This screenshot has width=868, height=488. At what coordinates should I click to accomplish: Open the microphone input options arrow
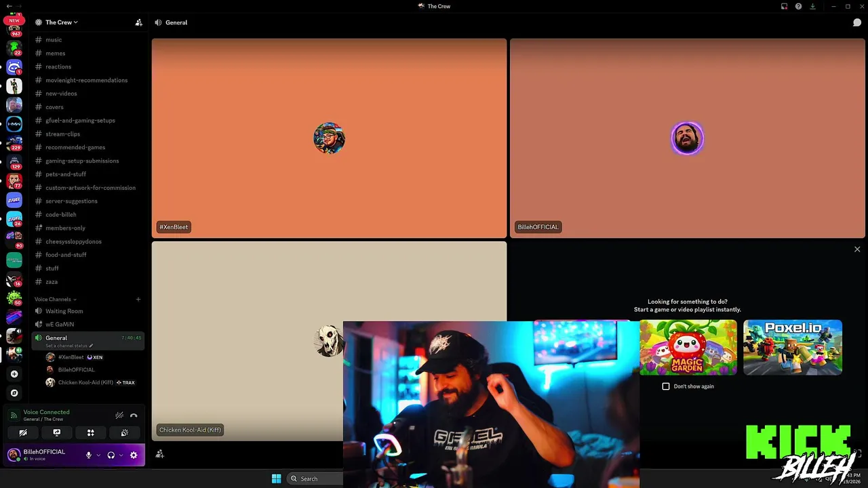pyautogui.click(x=98, y=455)
